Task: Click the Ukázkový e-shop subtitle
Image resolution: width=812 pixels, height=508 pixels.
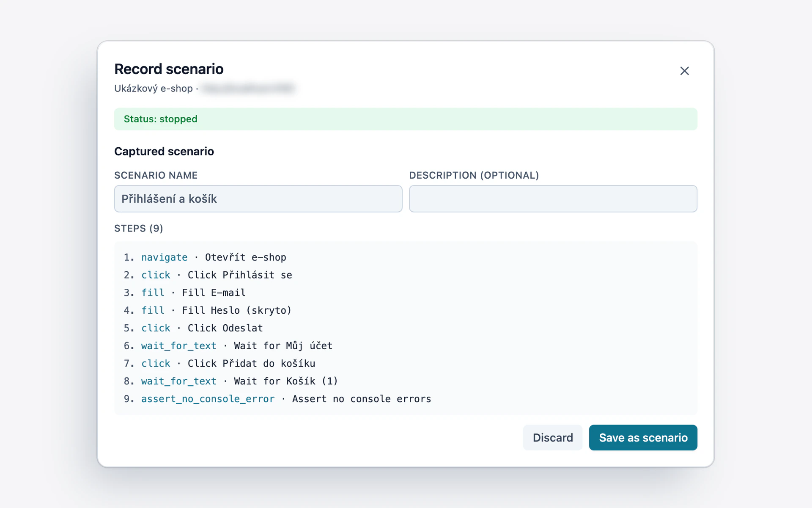Action: point(154,88)
